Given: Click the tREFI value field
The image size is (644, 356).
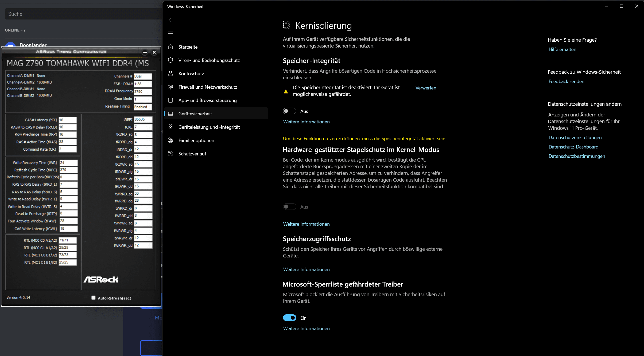Looking at the screenshot, I should coord(143,119).
